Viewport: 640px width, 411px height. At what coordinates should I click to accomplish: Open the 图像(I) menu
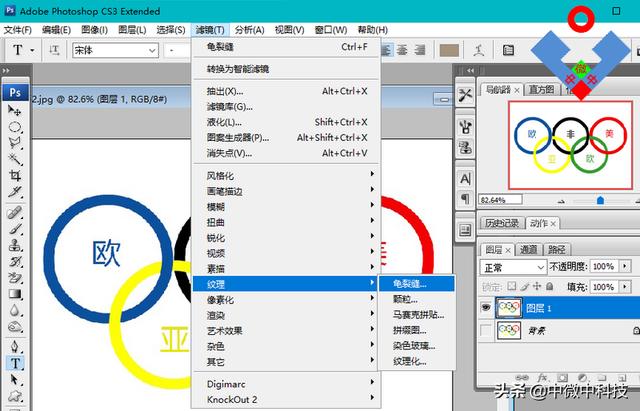(x=94, y=30)
